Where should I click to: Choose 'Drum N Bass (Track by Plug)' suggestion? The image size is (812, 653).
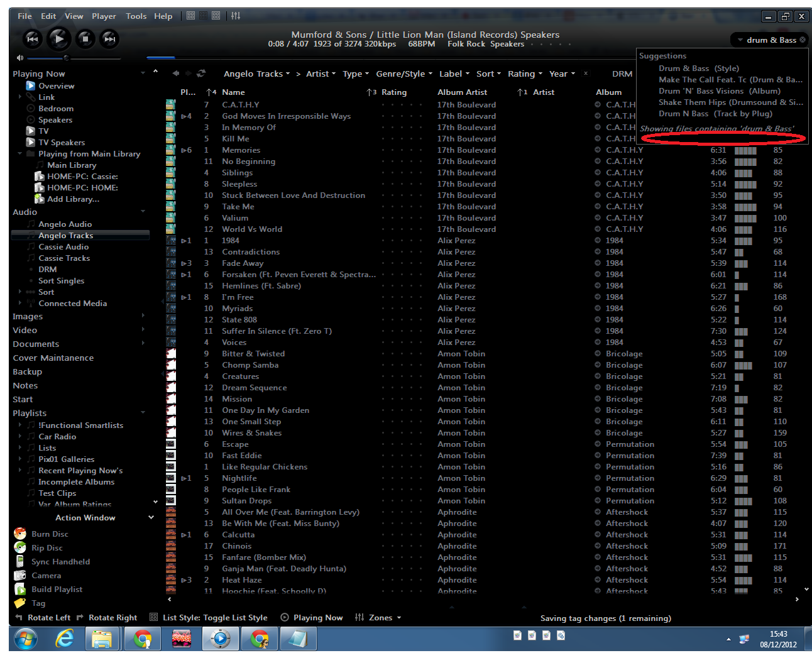(715, 114)
